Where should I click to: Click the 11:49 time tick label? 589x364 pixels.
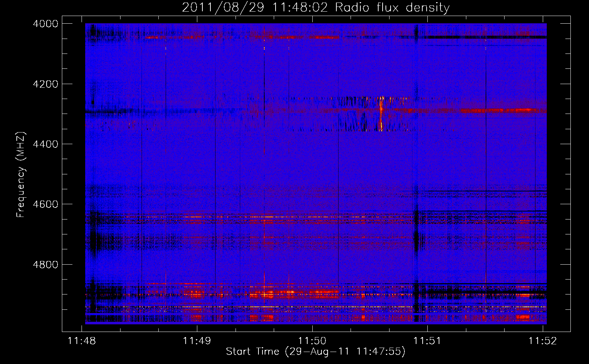click(197, 341)
